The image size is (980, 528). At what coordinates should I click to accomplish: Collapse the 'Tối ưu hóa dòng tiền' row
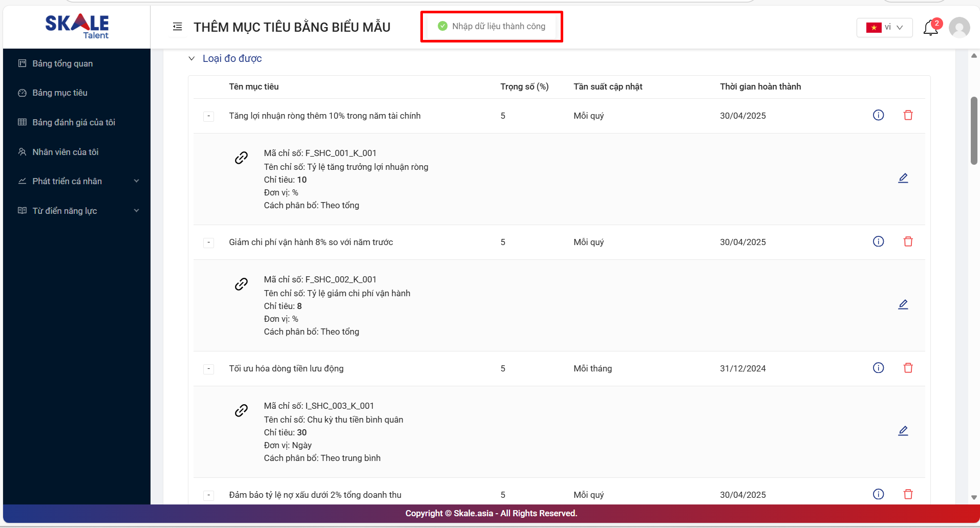tap(209, 369)
